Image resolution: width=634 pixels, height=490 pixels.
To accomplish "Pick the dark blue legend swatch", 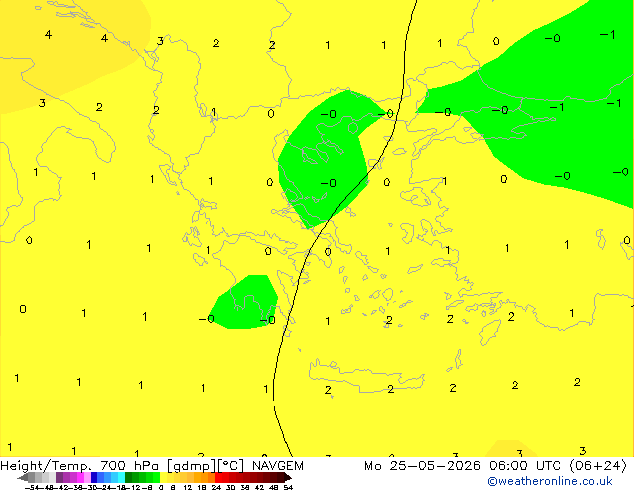I will point(94,477).
